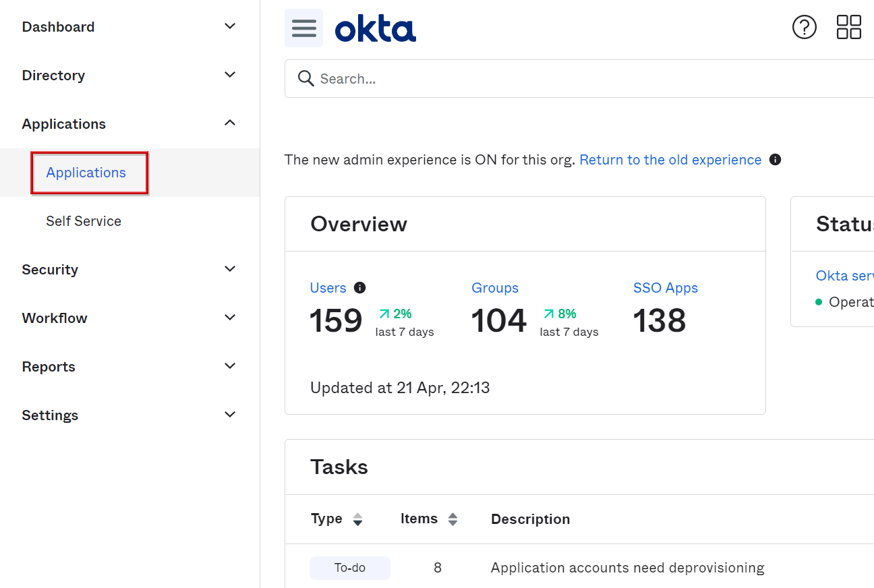Expand the Directory sidebar section
Image resolution: width=874 pixels, height=588 pixels.
(x=230, y=75)
